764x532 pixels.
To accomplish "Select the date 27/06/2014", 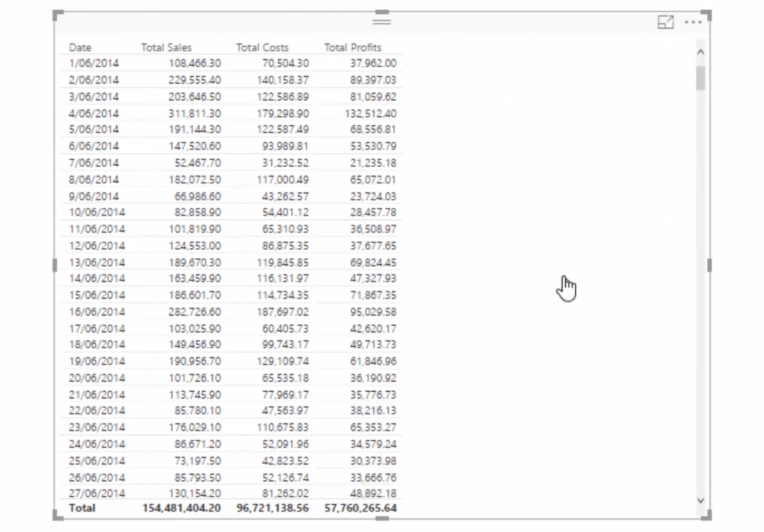I will click(97, 493).
